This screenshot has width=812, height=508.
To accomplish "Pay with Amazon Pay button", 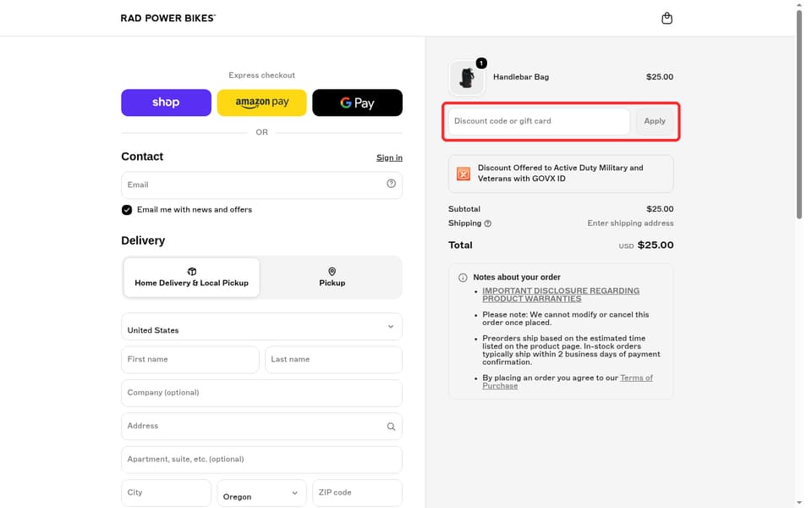I will (261, 102).
